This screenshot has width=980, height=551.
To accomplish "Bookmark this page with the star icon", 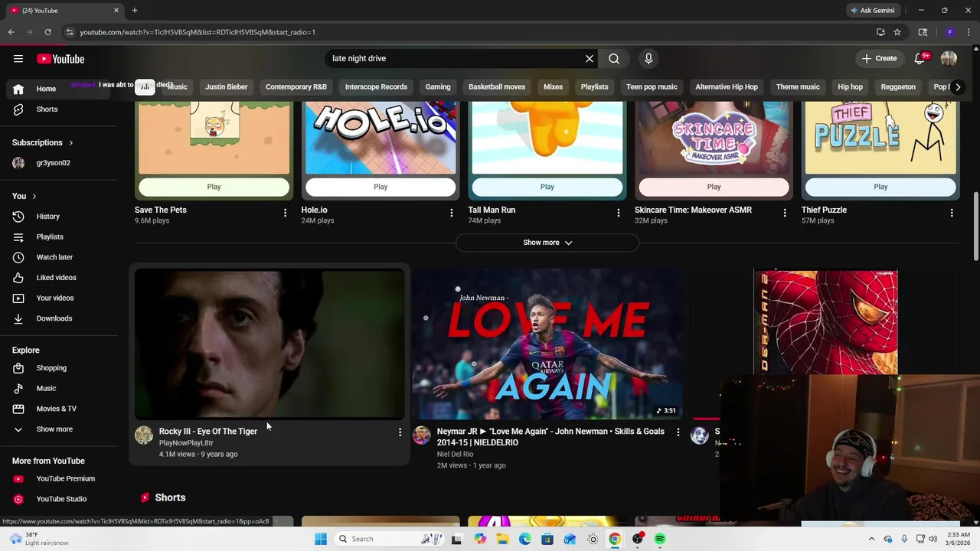I will [897, 32].
